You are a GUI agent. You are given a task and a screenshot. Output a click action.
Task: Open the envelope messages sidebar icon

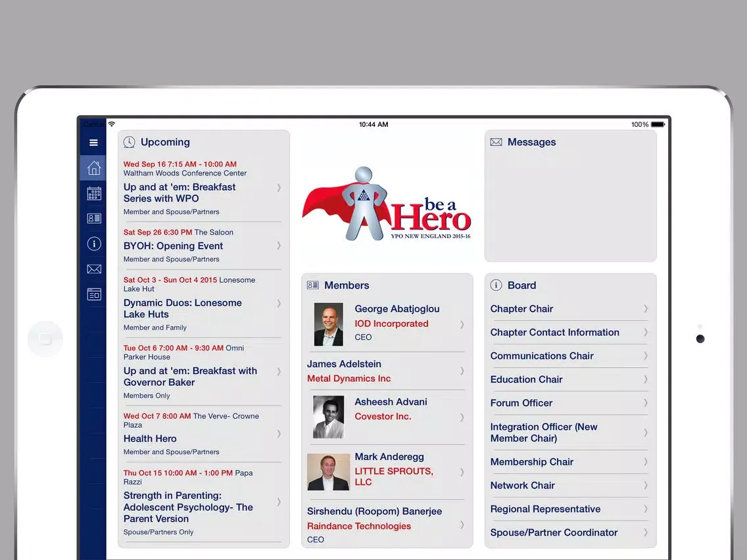pos(94,269)
